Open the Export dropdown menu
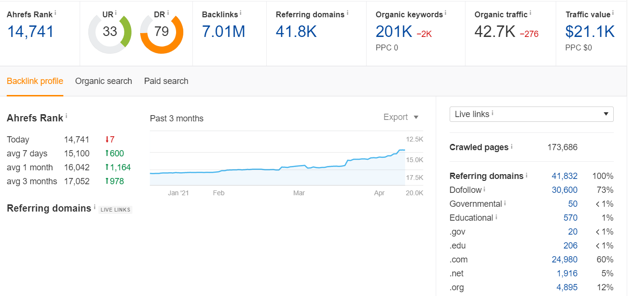Viewport: 644px width, 296px height. [401, 117]
